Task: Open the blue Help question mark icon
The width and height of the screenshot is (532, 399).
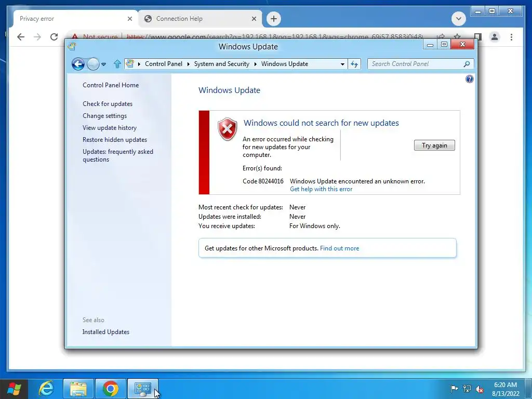Action: (x=469, y=79)
